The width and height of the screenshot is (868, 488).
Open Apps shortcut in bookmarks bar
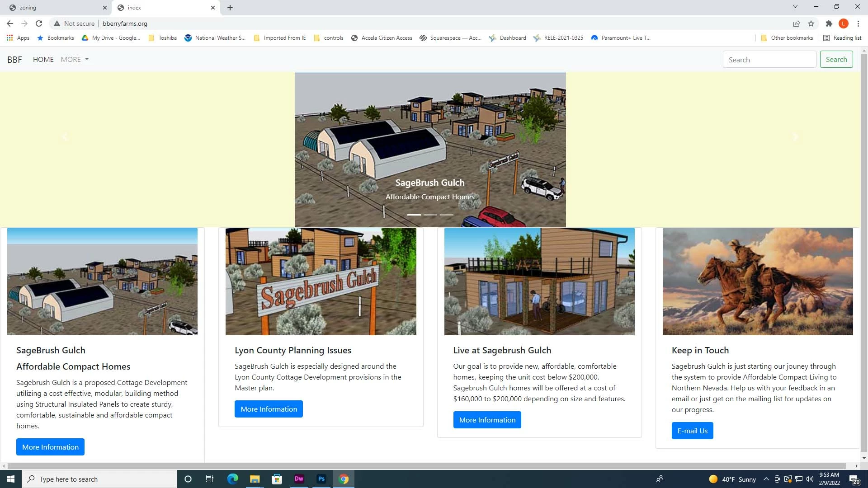click(x=18, y=38)
